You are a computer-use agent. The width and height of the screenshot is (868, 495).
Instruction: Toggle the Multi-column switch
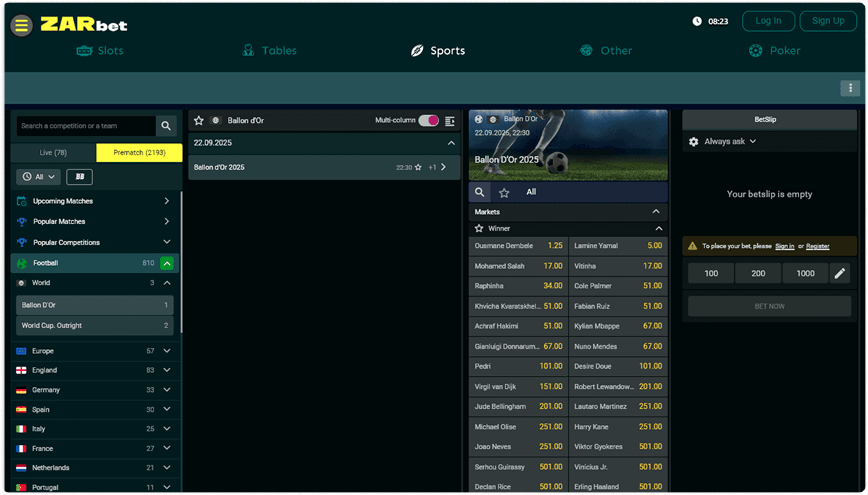429,120
